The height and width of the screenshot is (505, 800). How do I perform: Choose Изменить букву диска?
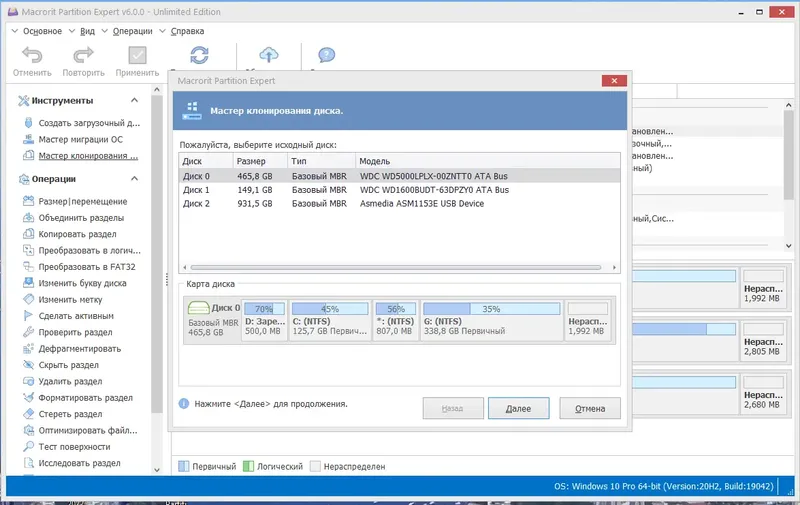82,283
